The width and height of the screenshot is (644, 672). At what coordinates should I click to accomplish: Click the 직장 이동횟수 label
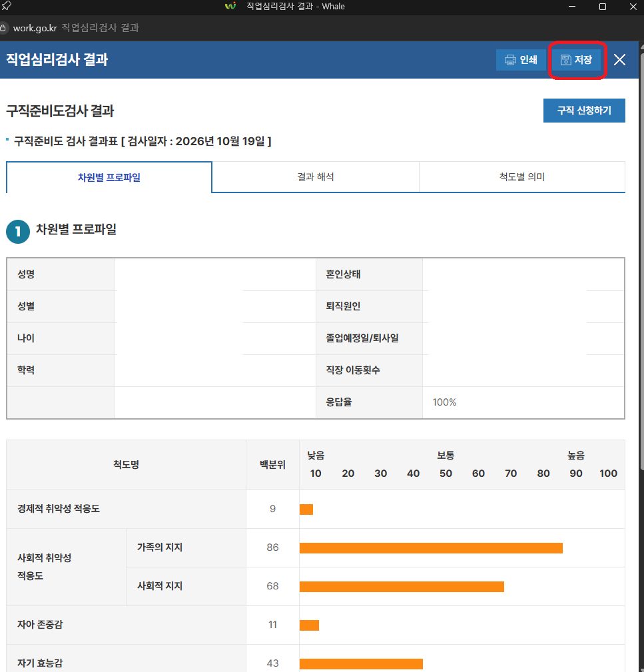coord(353,370)
